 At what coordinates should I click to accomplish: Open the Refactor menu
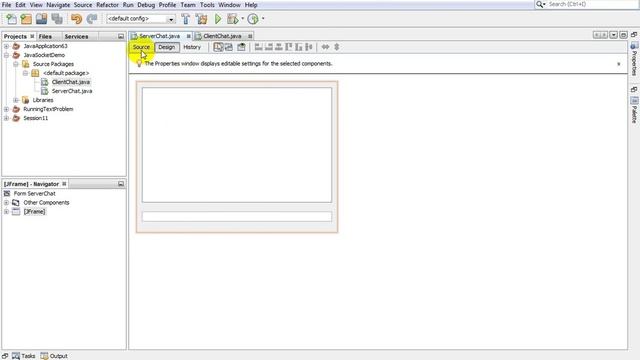pos(107,5)
